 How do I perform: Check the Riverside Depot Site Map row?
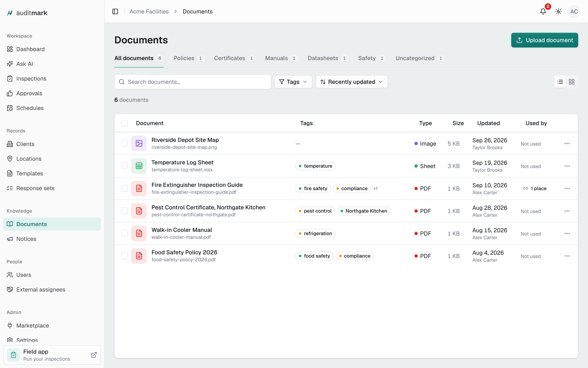[124, 143]
